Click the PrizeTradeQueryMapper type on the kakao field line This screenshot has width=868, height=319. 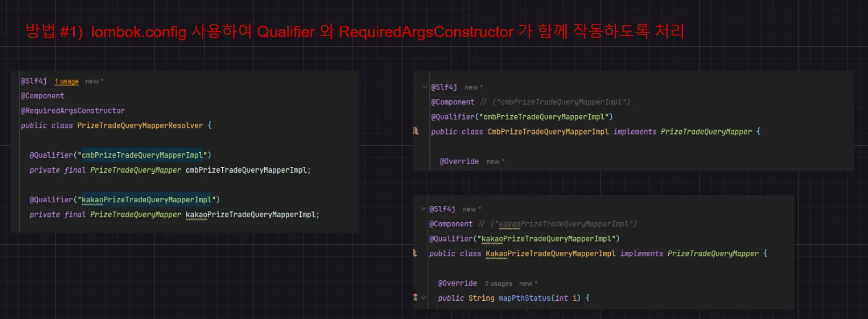(x=136, y=215)
